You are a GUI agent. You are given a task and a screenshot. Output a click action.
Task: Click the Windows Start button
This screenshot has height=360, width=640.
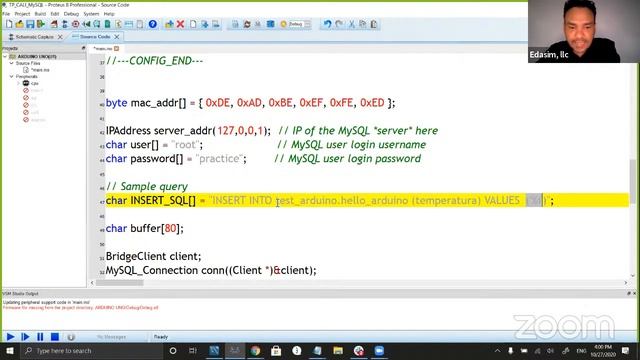click(x=10, y=351)
